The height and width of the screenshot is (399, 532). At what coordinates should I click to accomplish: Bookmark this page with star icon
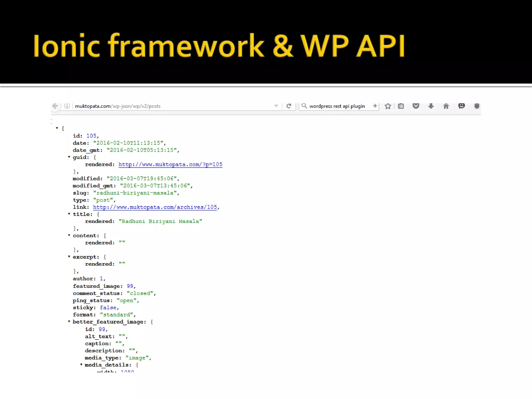pyautogui.click(x=388, y=106)
